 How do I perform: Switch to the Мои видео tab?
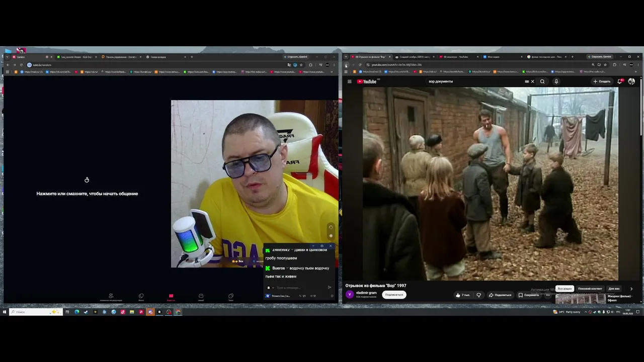[x=503, y=57]
